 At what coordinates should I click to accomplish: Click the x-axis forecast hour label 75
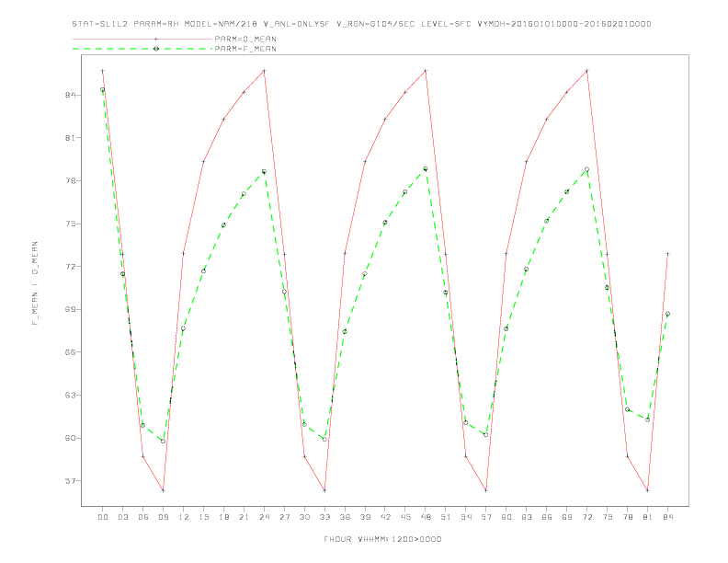(x=608, y=517)
